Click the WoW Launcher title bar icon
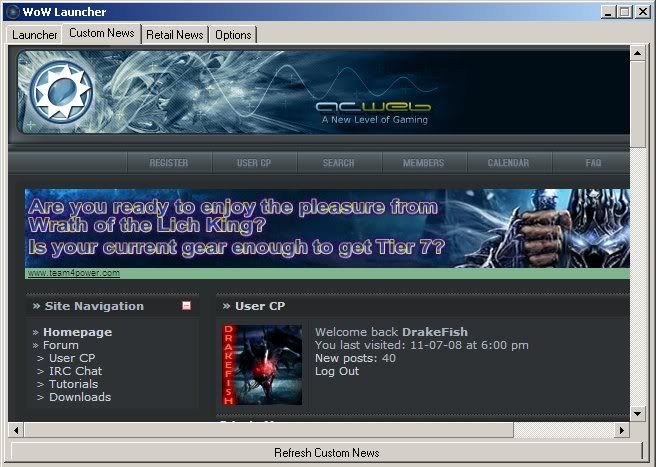 pos(13,12)
